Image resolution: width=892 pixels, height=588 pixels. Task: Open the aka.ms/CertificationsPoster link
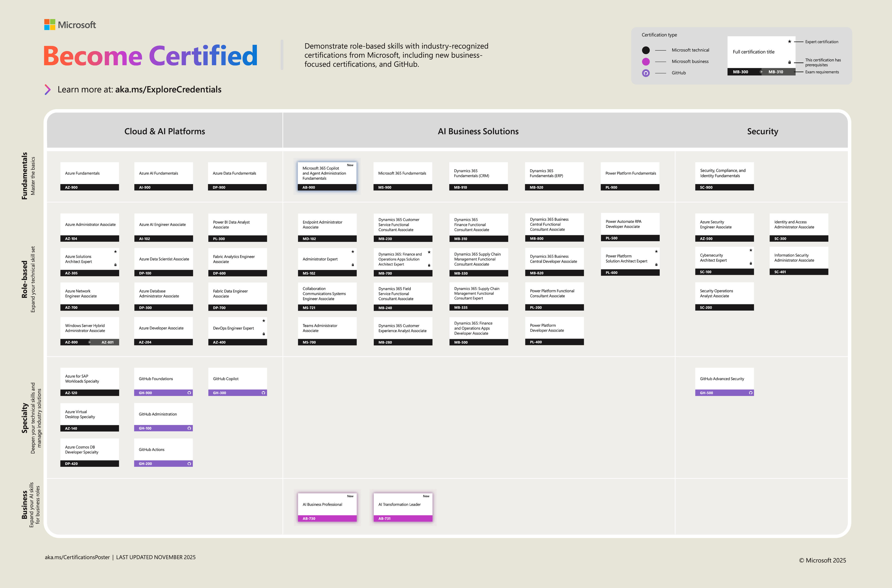(x=77, y=557)
